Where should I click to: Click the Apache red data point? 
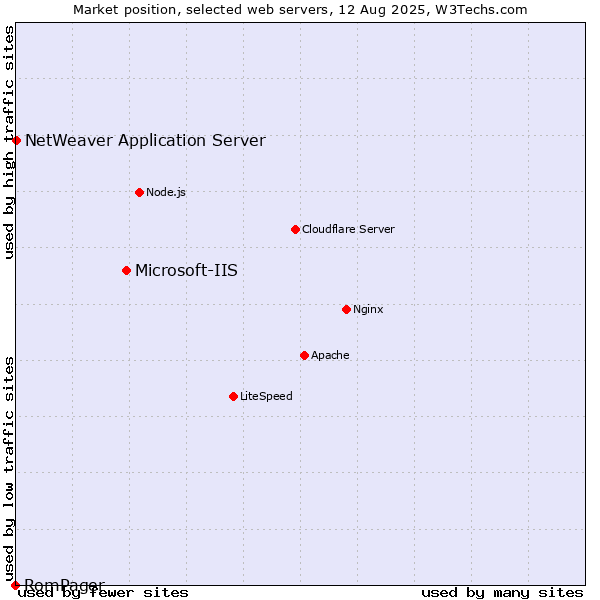(x=305, y=356)
